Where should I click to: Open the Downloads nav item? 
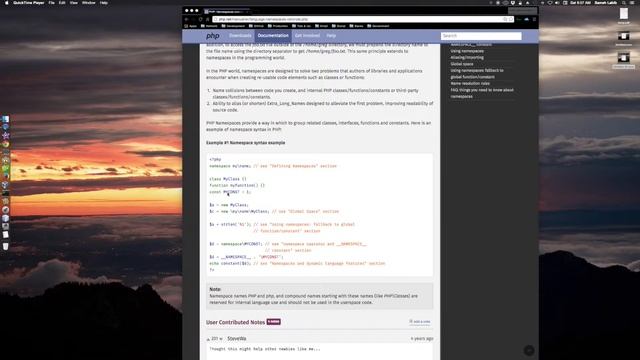(x=240, y=36)
